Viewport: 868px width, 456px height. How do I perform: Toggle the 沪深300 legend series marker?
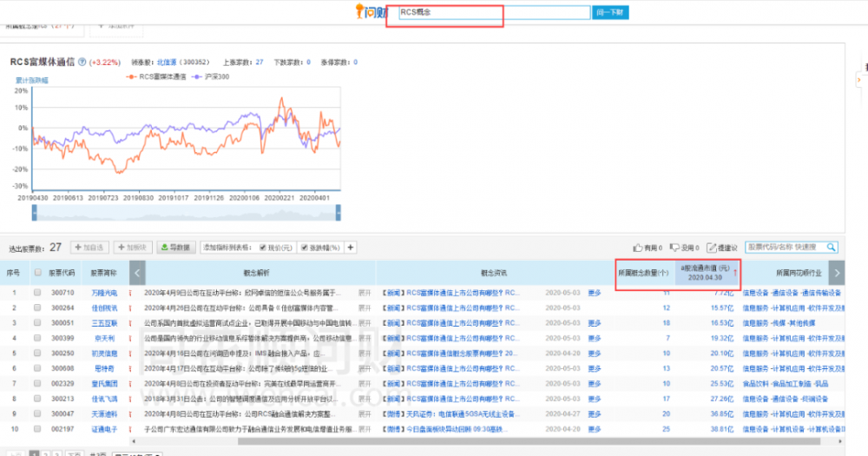pyautogui.click(x=196, y=76)
